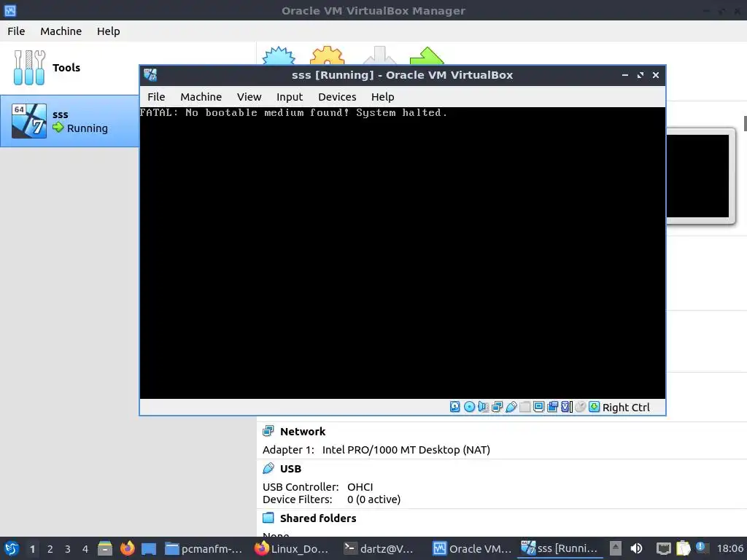Click the optical disk status icon
The image size is (747, 560).
point(469,407)
